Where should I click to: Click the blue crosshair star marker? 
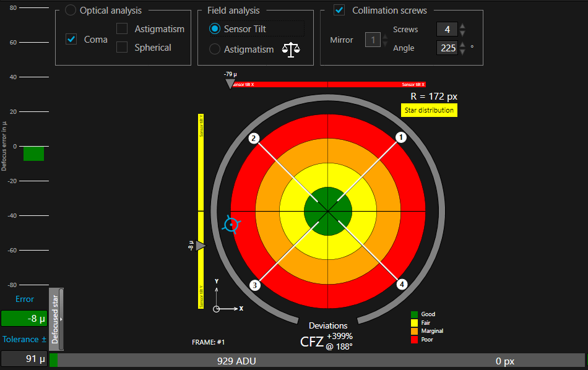click(x=231, y=225)
